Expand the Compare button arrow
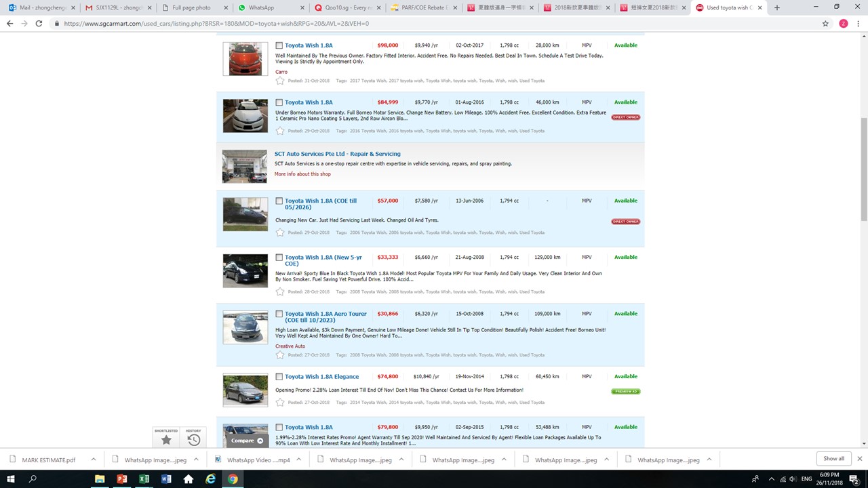Screen dimensions: 868x488 (260, 441)
